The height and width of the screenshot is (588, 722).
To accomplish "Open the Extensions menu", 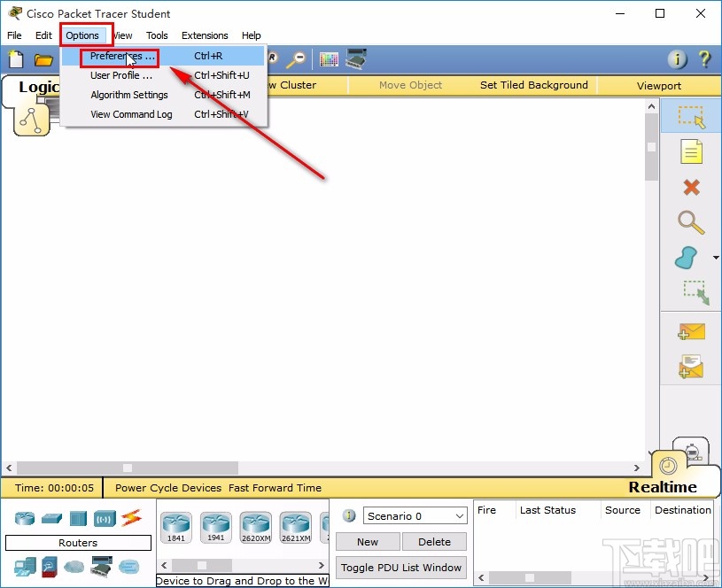I will (205, 35).
